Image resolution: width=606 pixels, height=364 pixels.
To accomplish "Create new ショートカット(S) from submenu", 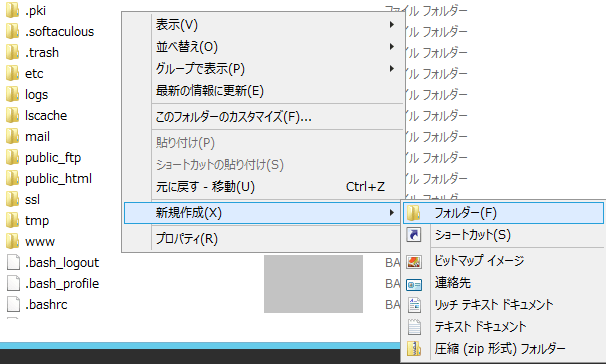I will [503, 235].
